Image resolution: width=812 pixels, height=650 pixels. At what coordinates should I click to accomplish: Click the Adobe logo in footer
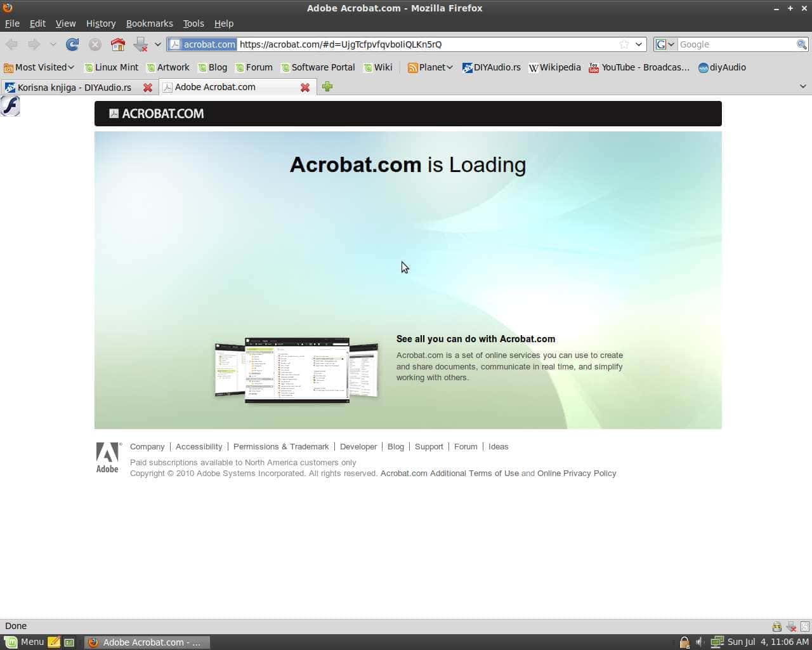(107, 458)
